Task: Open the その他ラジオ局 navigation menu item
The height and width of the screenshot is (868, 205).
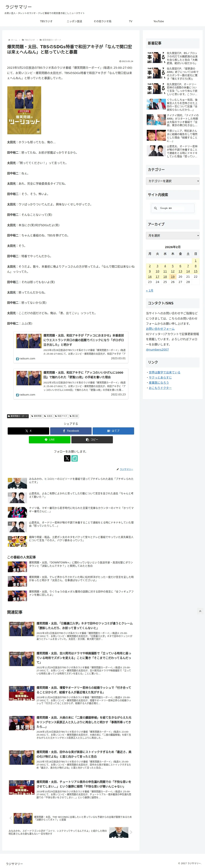Action: click(x=102, y=21)
